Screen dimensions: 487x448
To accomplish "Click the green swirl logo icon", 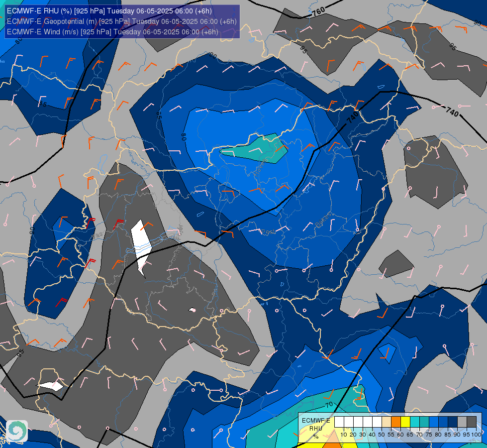I will tap(17, 431).
